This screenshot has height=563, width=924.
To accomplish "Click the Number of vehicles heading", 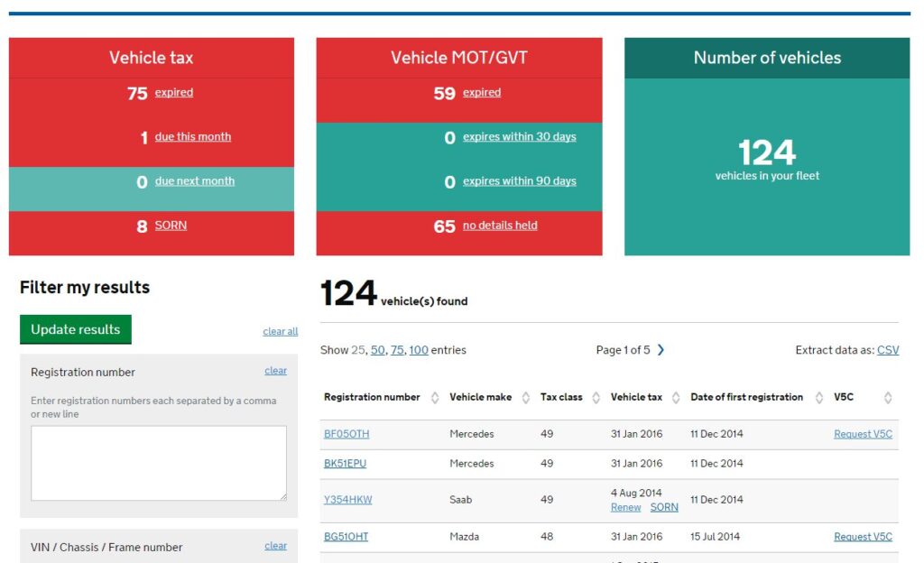I will point(767,58).
